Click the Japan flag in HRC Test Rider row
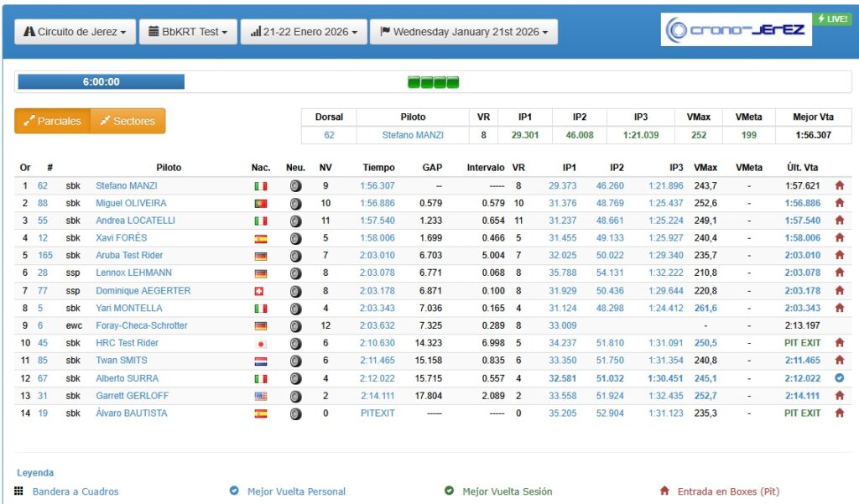 click(260, 344)
